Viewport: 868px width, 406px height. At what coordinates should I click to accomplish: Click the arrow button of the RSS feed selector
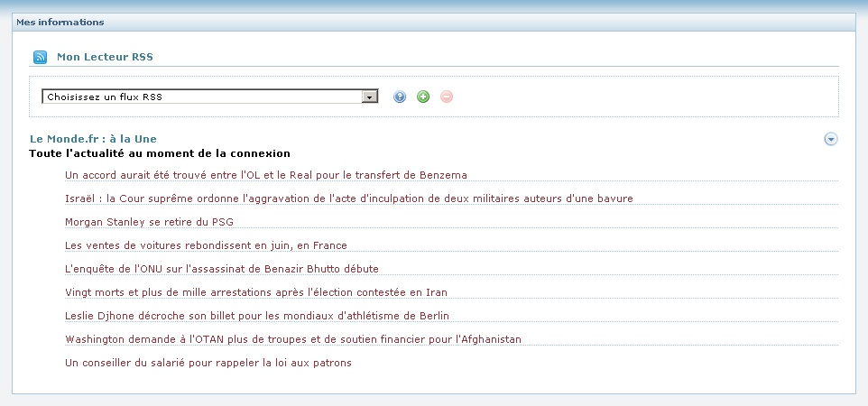pyautogui.click(x=369, y=97)
